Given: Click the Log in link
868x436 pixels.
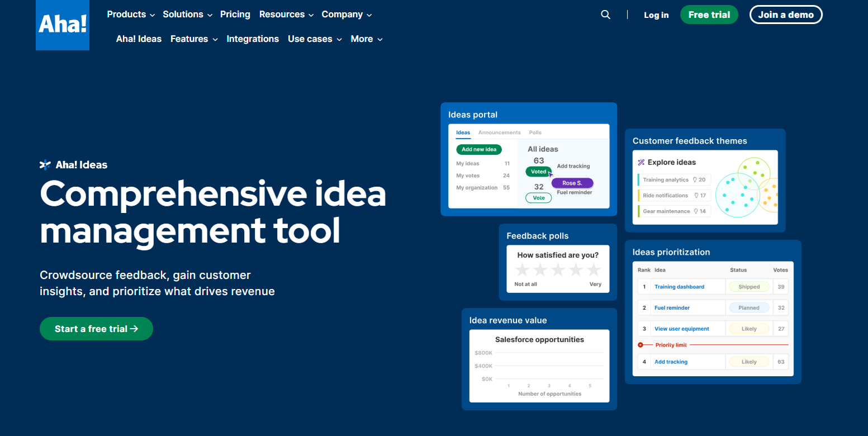Looking at the screenshot, I should (656, 15).
